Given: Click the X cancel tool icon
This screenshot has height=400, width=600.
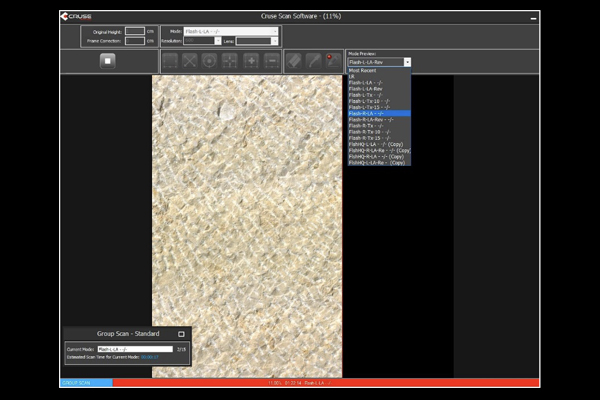Looking at the screenshot, I should 190,61.
